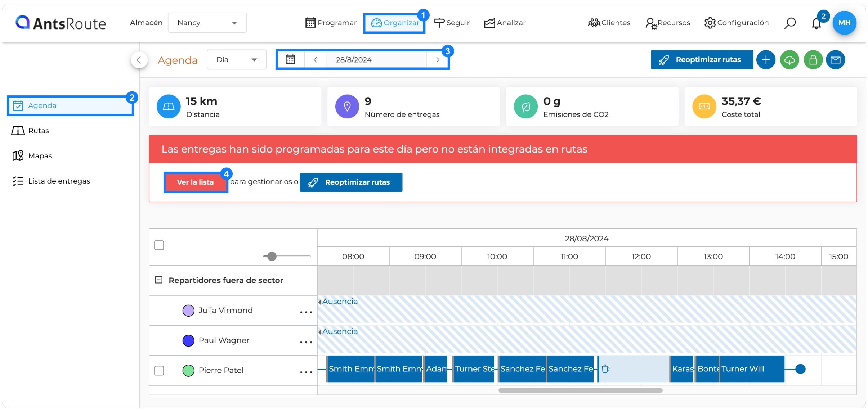Viewport: 868px width, 412px height.
Task: Open the Día view dropdown
Action: pos(237,60)
